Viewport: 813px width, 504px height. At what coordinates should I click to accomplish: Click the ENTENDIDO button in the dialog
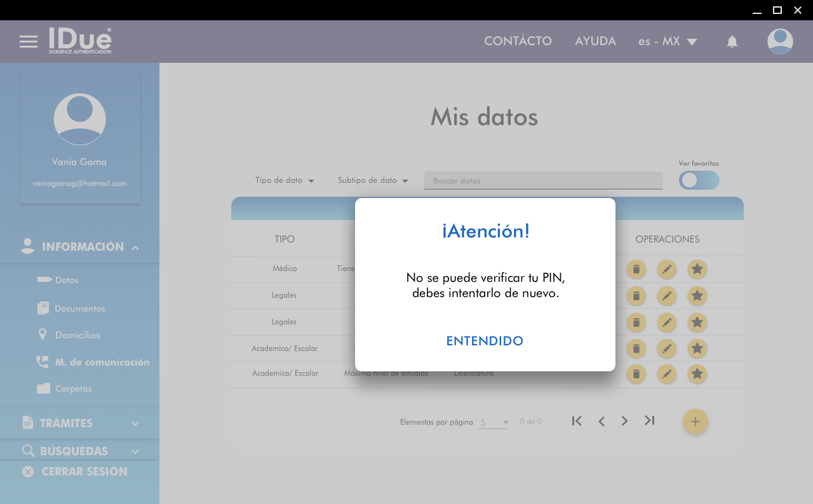click(x=485, y=341)
